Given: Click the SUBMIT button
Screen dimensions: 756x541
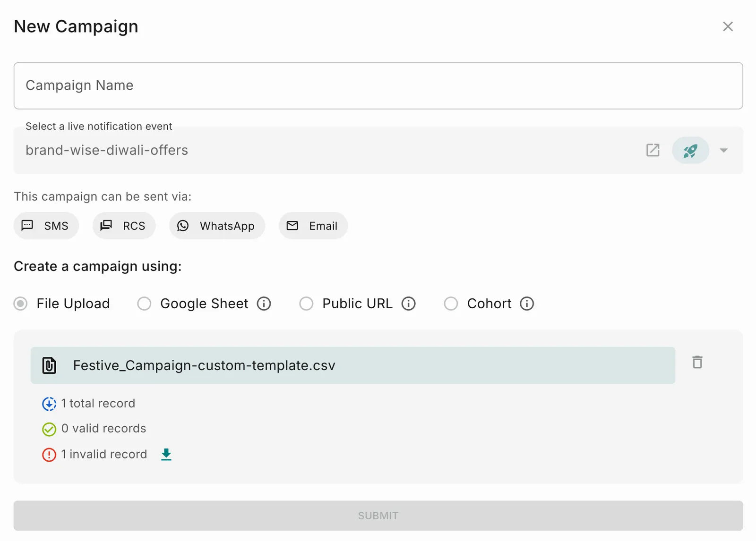Looking at the screenshot, I should [378, 516].
